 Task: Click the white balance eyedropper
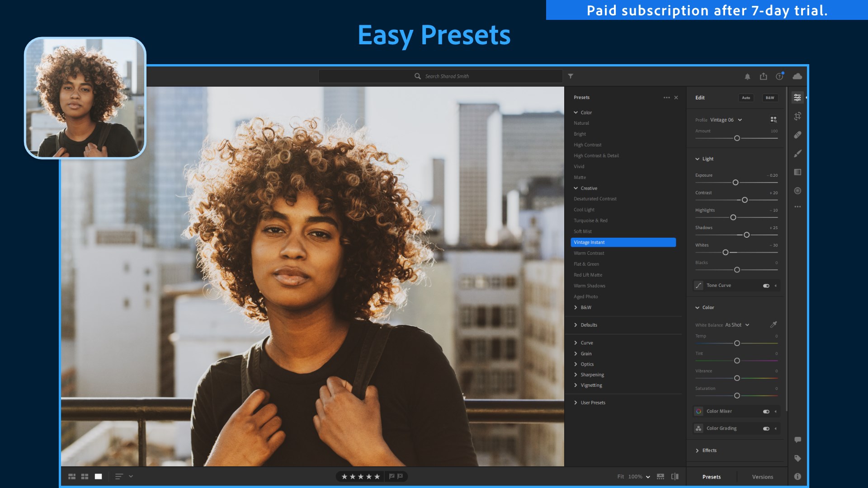point(774,324)
